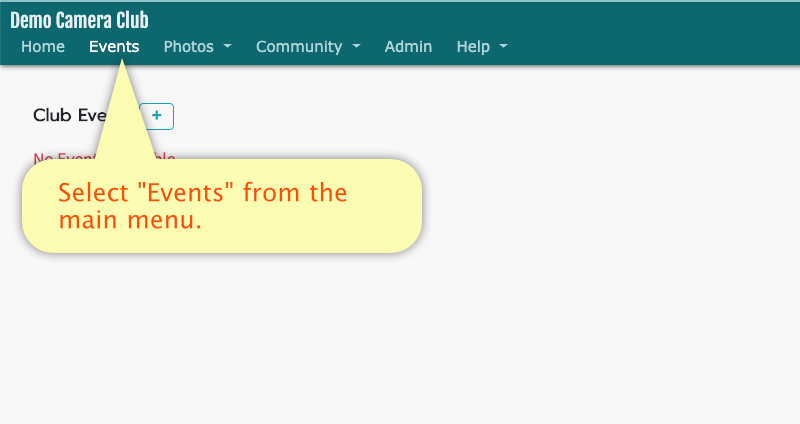The width and height of the screenshot is (800, 424).
Task: Select Events from the main menu
Action: [x=114, y=46]
